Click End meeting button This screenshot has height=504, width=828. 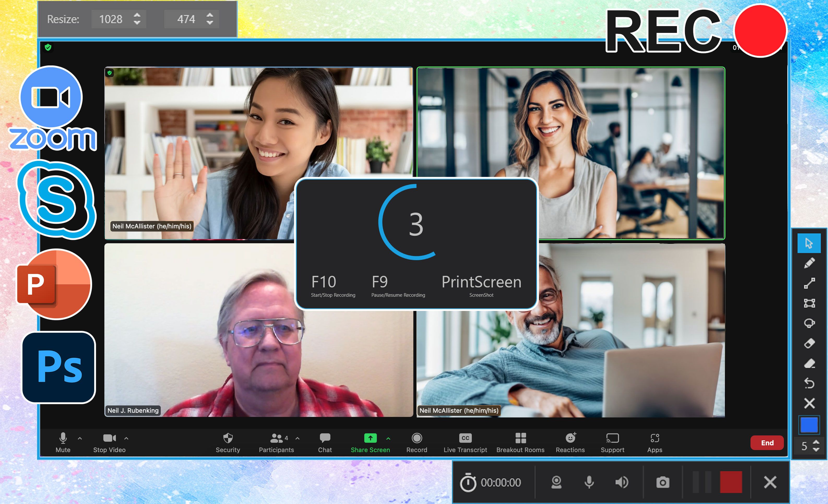[x=767, y=442]
